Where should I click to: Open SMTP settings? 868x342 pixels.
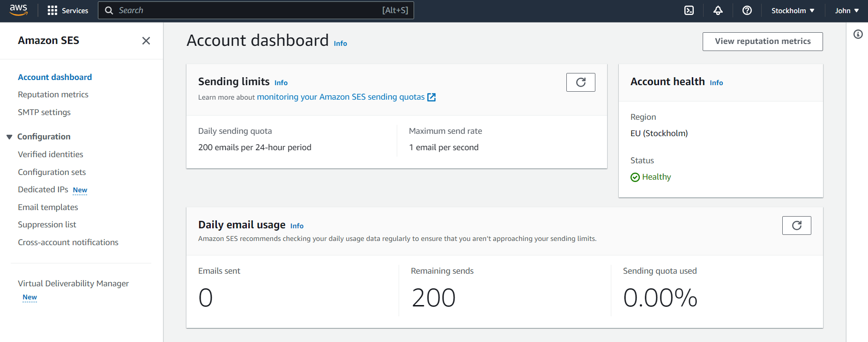44,112
